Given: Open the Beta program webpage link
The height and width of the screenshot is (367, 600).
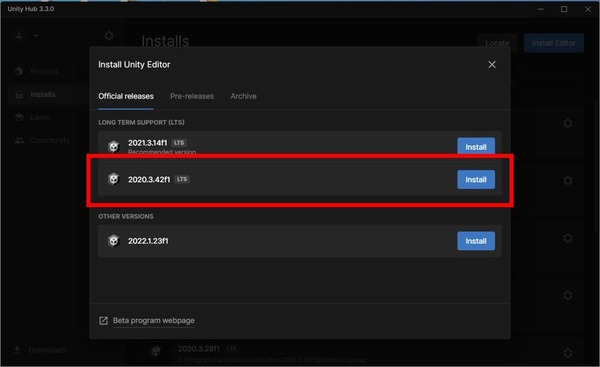Looking at the screenshot, I should [153, 321].
